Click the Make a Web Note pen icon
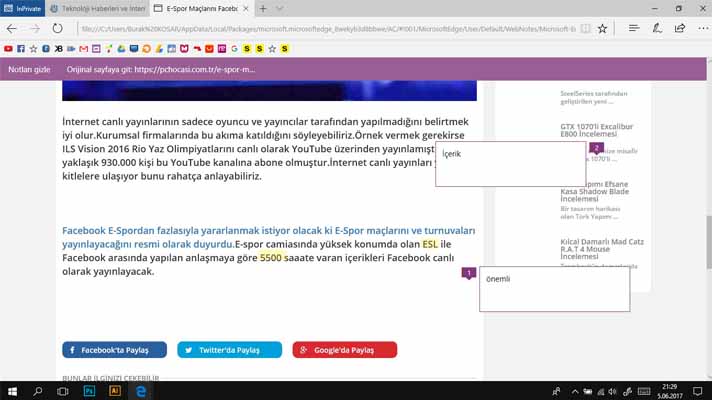The image size is (712, 400). 657,29
